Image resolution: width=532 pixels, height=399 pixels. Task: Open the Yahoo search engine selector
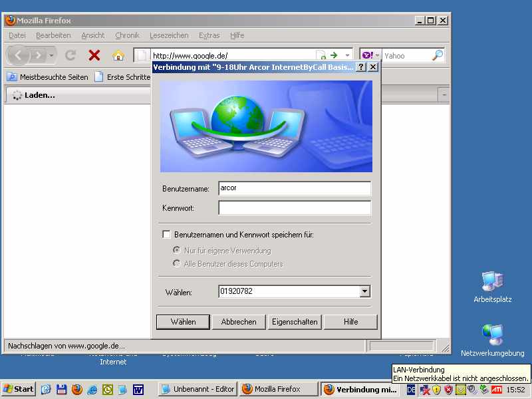click(x=371, y=55)
